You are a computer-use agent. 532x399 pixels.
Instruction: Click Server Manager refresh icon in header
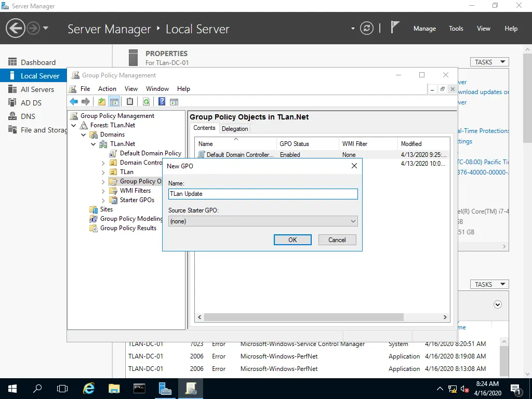(366, 28)
